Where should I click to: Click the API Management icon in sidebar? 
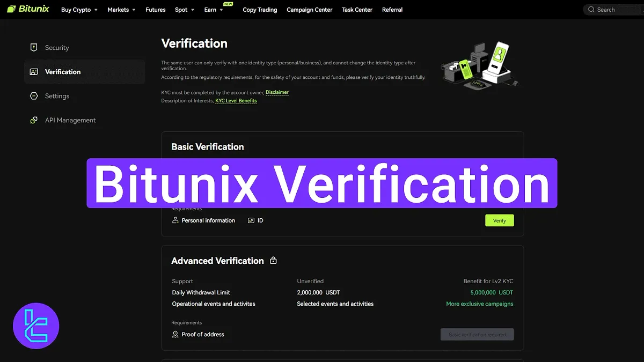pyautogui.click(x=34, y=120)
